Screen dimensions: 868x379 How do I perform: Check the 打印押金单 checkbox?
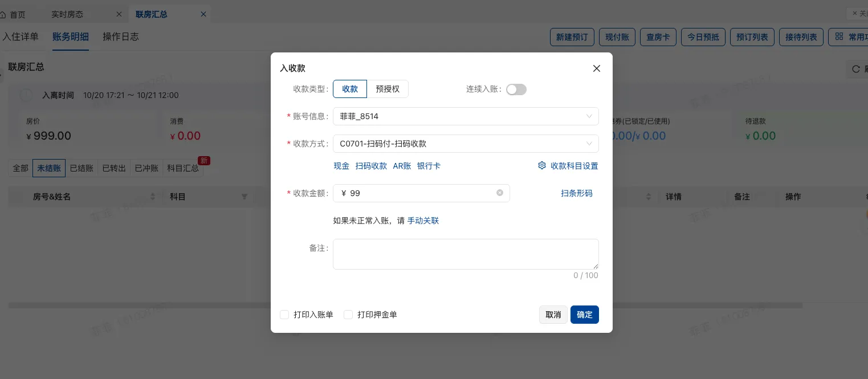coord(348,315)
